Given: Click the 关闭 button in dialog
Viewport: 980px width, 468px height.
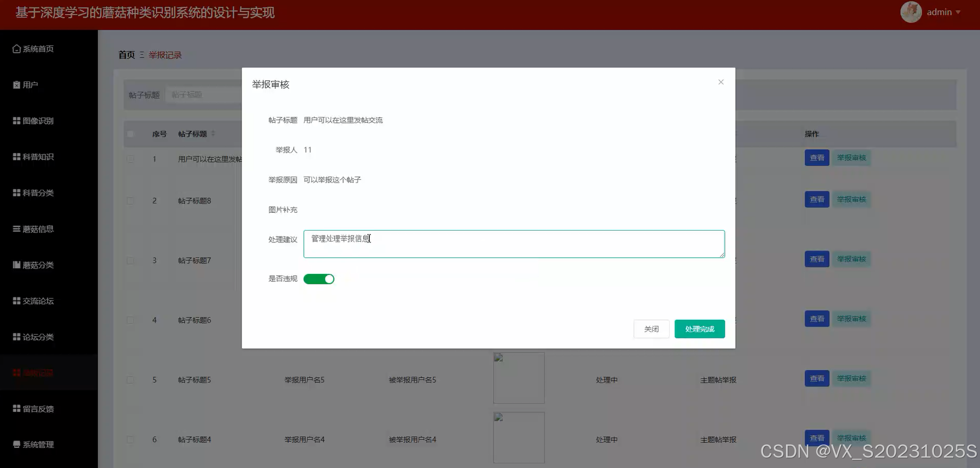Looking at the screenshot, I should coord(651,329).
